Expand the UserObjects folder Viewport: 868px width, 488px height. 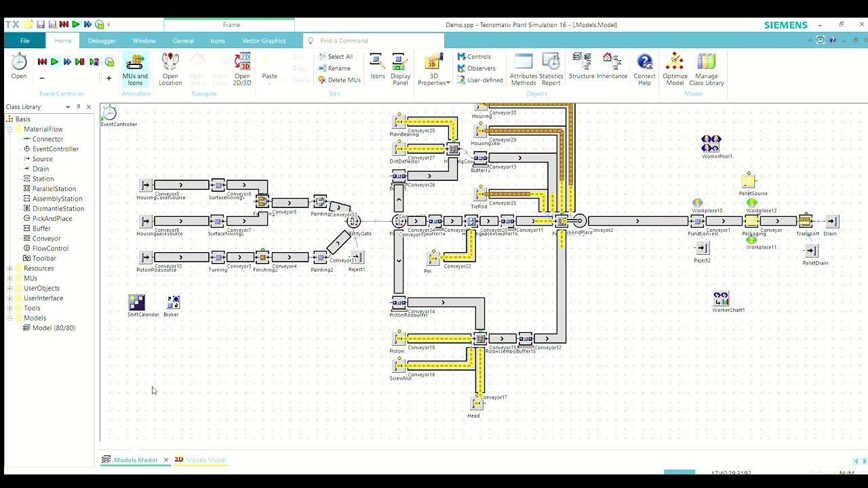coord(9,288)
